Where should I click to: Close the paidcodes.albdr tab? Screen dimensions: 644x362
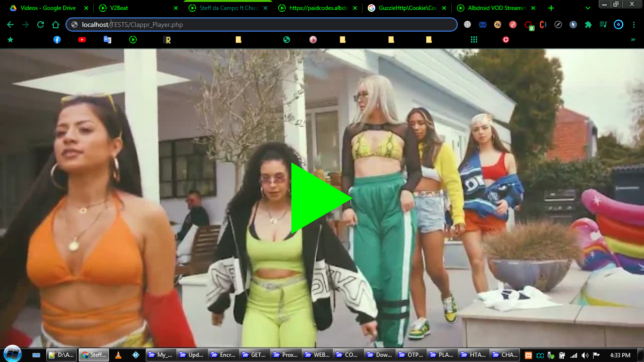(x=355, y=8)
